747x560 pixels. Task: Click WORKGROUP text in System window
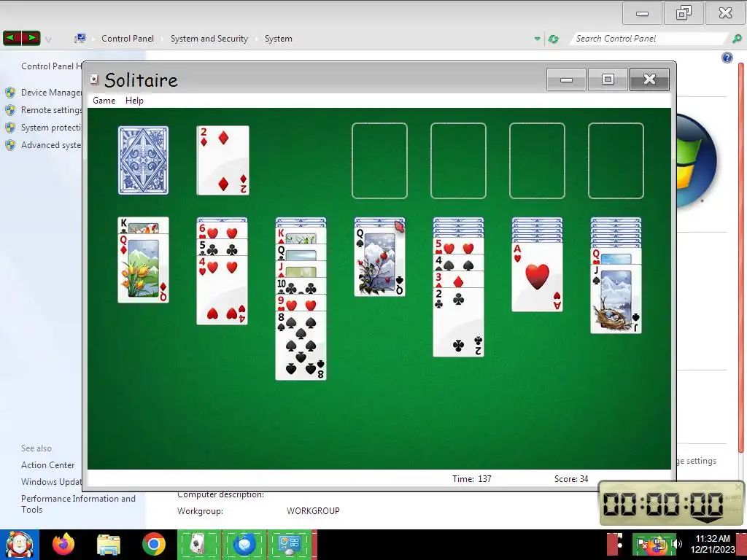[313, 511]
